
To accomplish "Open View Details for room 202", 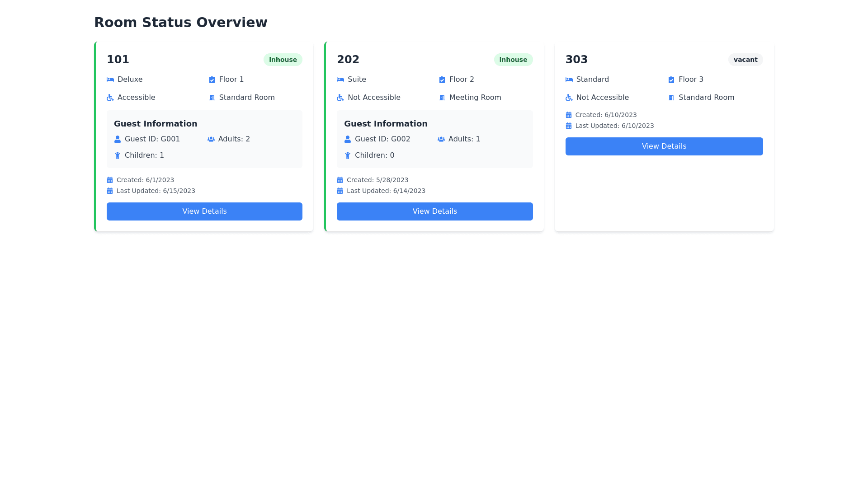I will (434, 211).
